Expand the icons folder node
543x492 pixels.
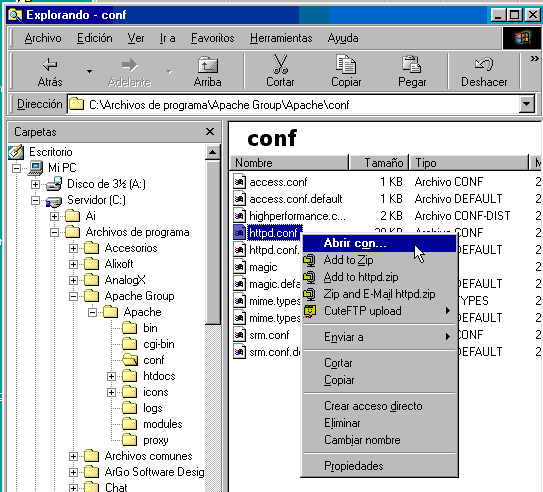[x=112, y=392]
